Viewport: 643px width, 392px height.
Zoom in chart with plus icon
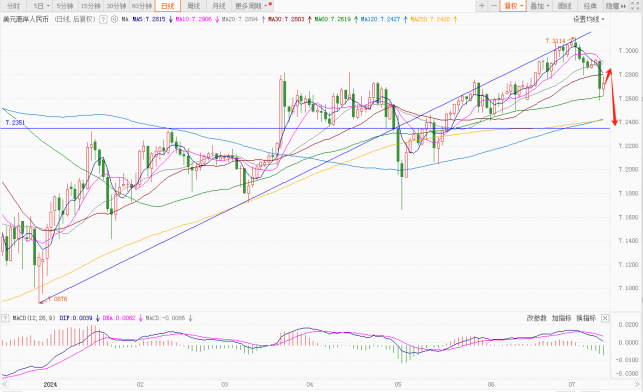[x=481, y=6]
